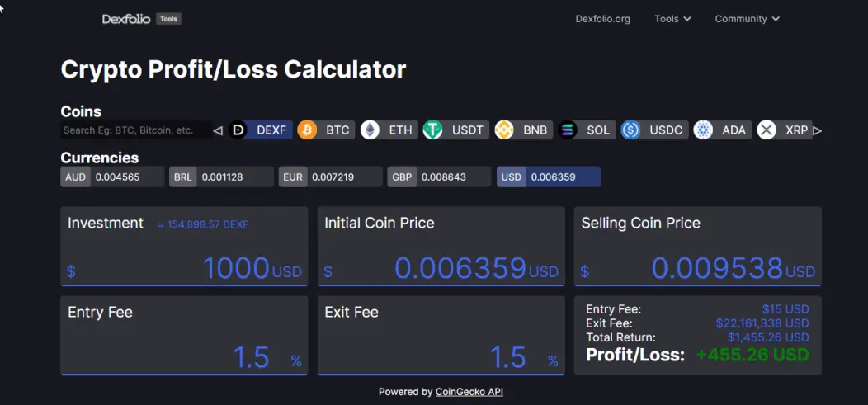Select the Bitcoin BTC coin icon

point(307,130)
